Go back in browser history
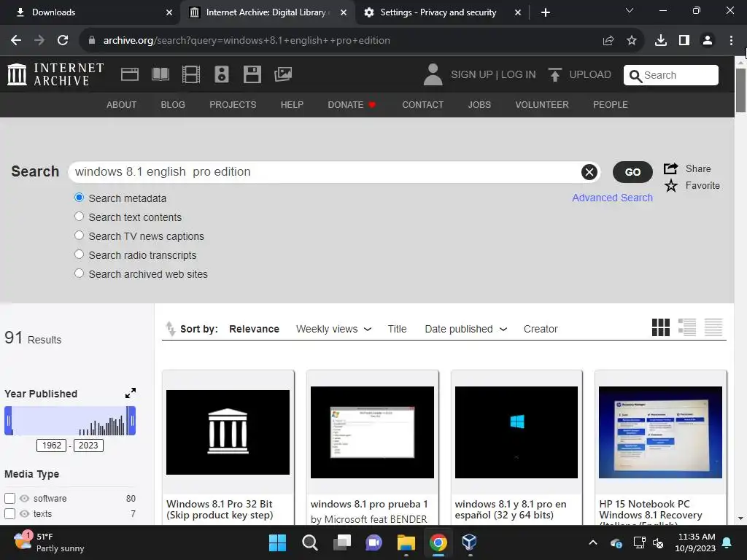The height and width of the screenshot is (560, 747). [x=16, y=41]
